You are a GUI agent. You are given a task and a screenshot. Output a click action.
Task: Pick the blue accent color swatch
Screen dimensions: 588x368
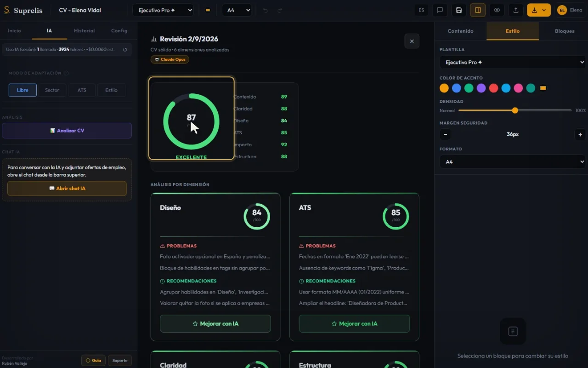click(x=456, y=88)
